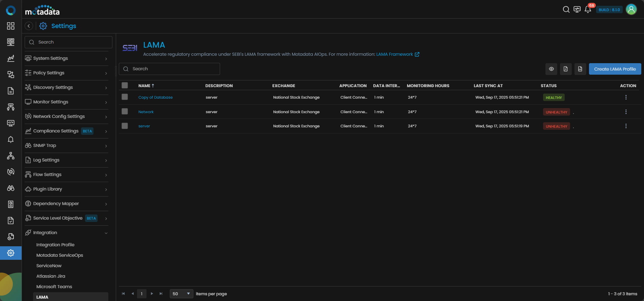This screenshot has width=644, height=301.
Task: Open dashboard grid icon in left rail
Action: (11, 26)
